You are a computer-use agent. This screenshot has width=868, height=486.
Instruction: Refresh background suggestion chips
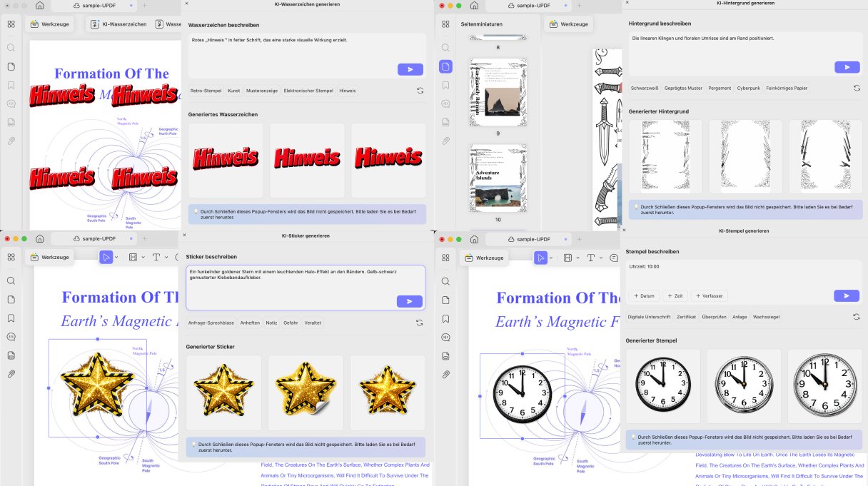point(857,88)
